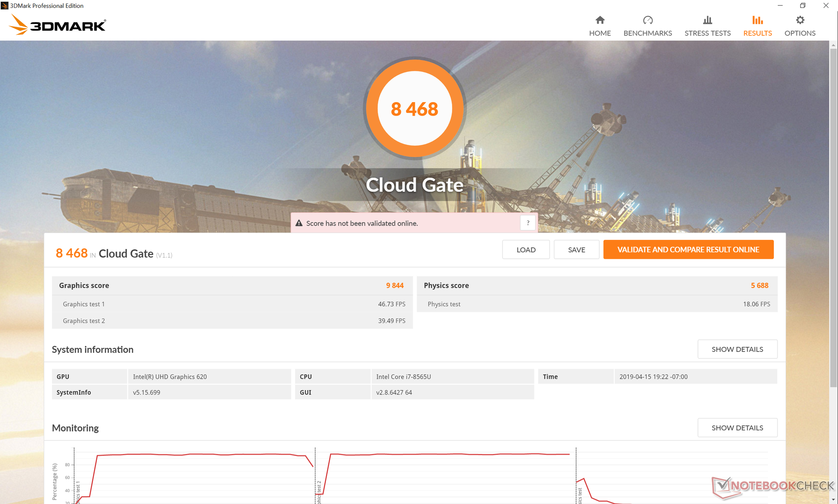The image size is (838, 504).
Task: Click the Physics score value 5 688
Action: pyautogui.click(x=759, y=285)
